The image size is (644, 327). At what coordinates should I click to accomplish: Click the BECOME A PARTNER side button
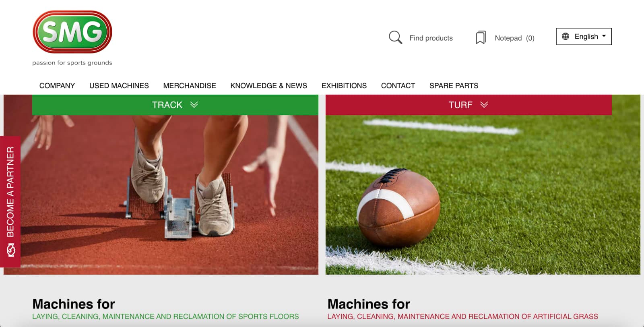click(x=10, y=202)
